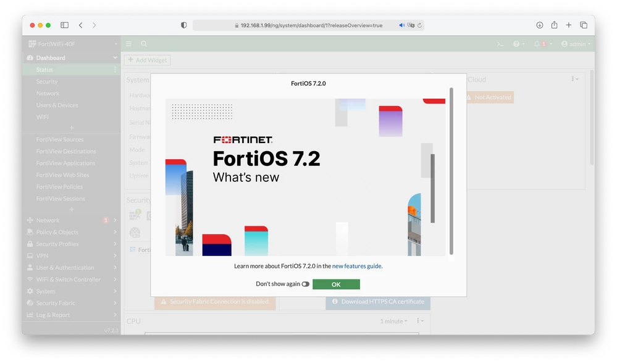
Task: Add a dashboard with plus below WiFi
Action: click(x=72, y=128)
